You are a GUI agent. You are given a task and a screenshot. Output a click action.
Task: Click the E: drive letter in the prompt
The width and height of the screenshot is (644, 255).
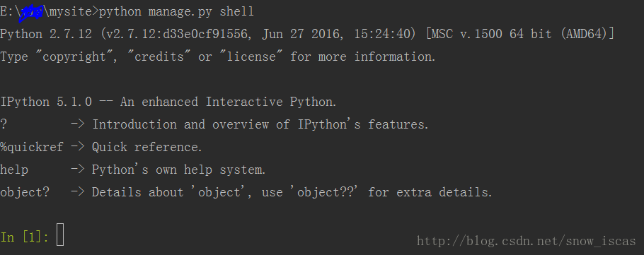click(x=7, y=12)
